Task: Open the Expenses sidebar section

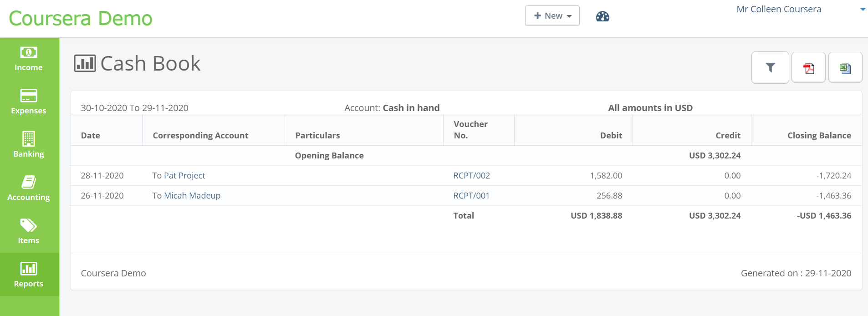Action: point(29,102)
